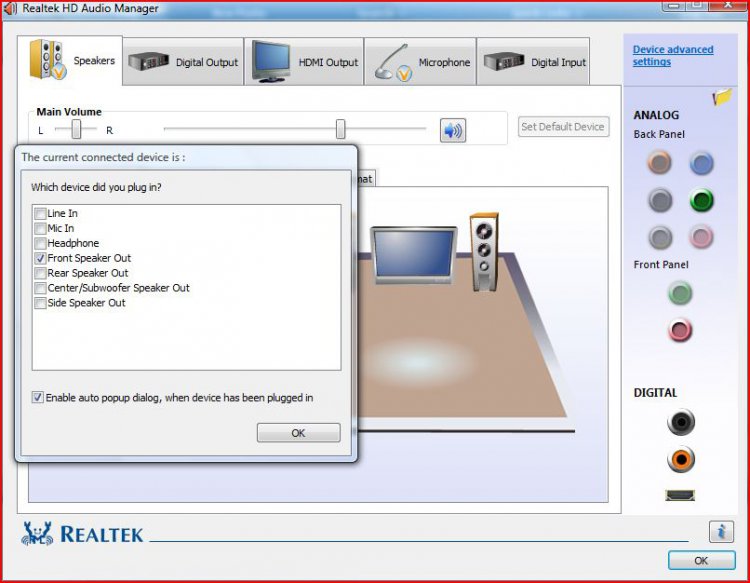Image resolution: width=750 pixels, height=583 pixels.
Task: Click Realtek HD Audio Manager title icon
Action: point(10,8)
